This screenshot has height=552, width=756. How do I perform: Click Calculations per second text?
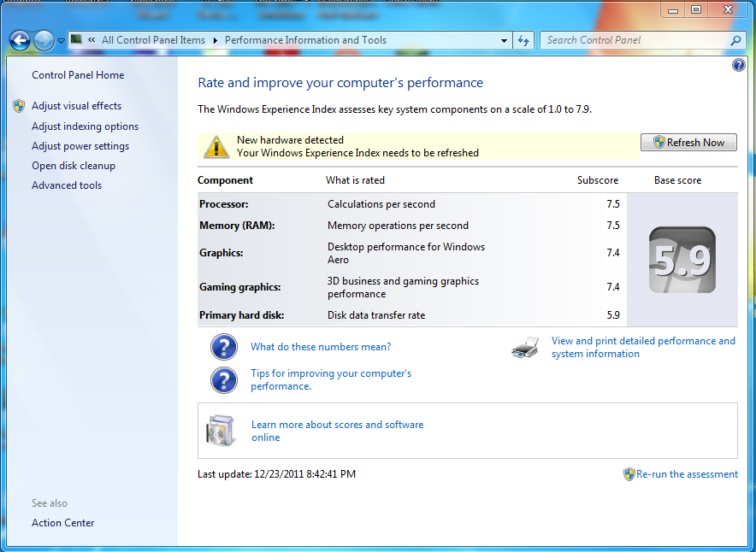(x=381, y=204)
